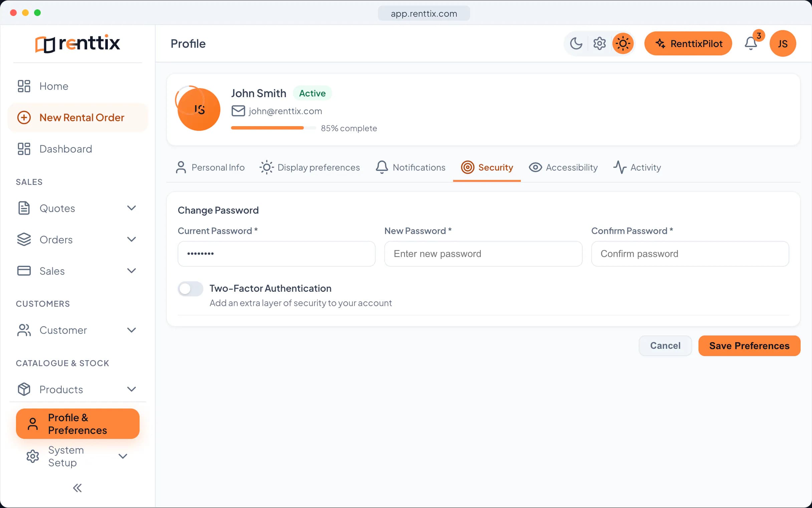Click the profile completion progress bar
This screenshot has width=812, height=508.
(x=273, y=128)
